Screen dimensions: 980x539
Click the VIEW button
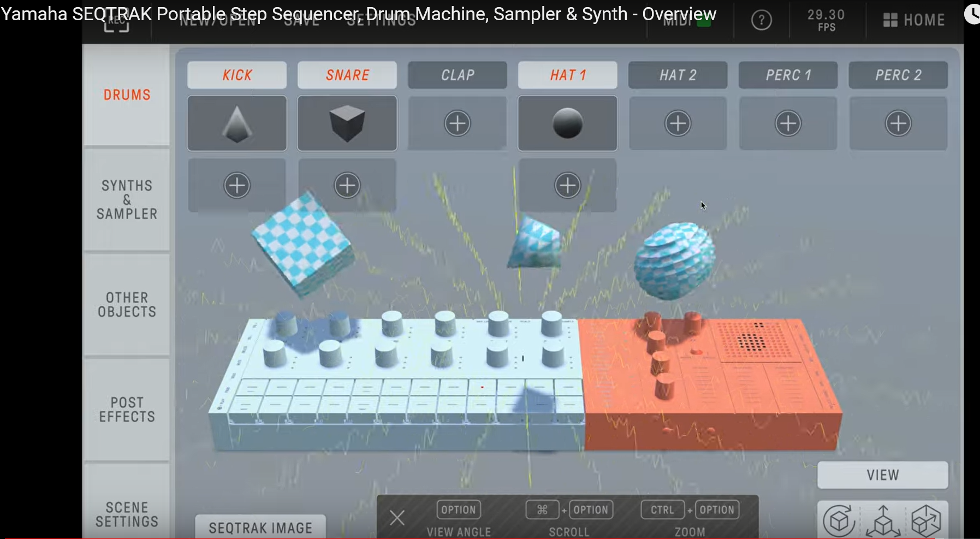click(883, 475)
